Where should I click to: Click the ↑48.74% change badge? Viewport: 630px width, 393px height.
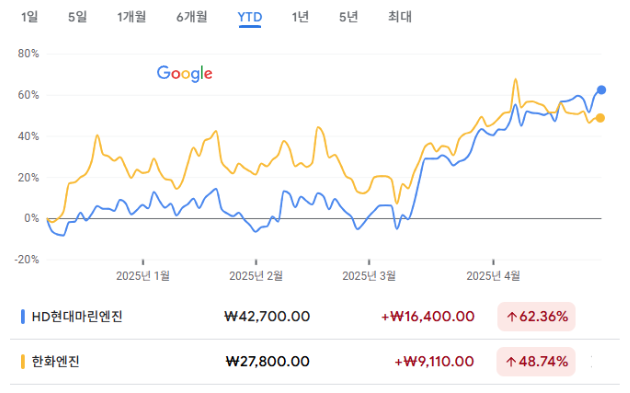pyautogui.click(x=536, y=362)
